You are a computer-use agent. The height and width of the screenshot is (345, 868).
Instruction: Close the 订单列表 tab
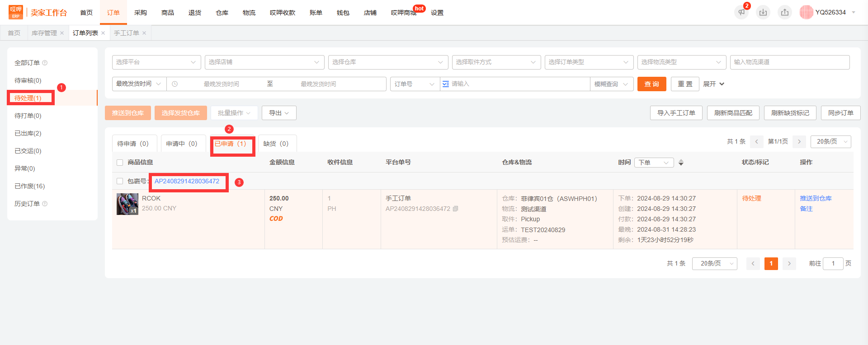click(x=103, y=33)
